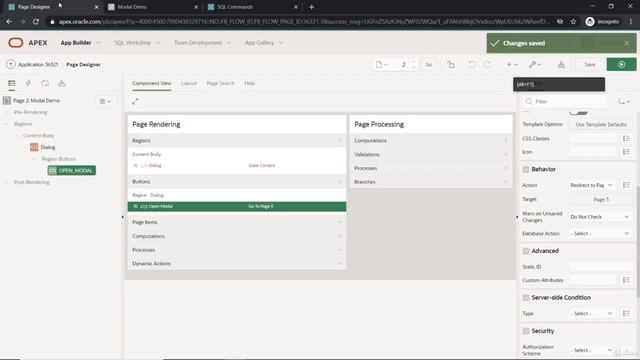640x360 pixels.
Task: Select the Open Modal button row
Action: [237, 206]
